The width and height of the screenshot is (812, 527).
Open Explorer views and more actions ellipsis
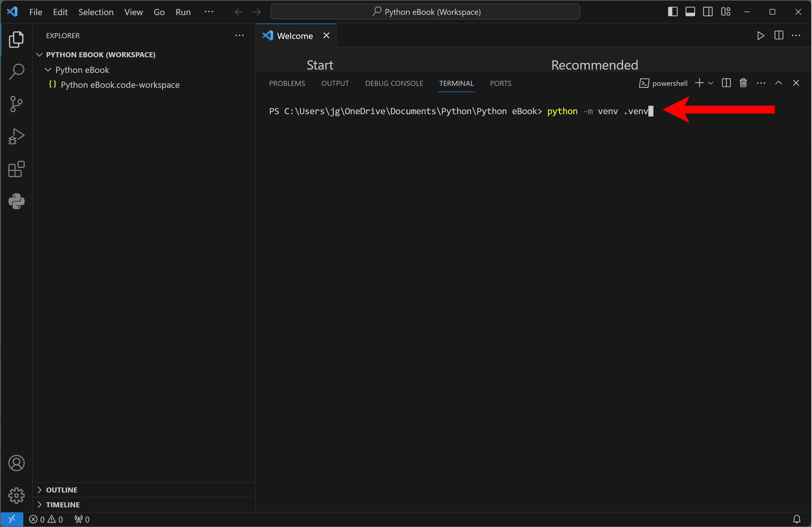point(239,35)
